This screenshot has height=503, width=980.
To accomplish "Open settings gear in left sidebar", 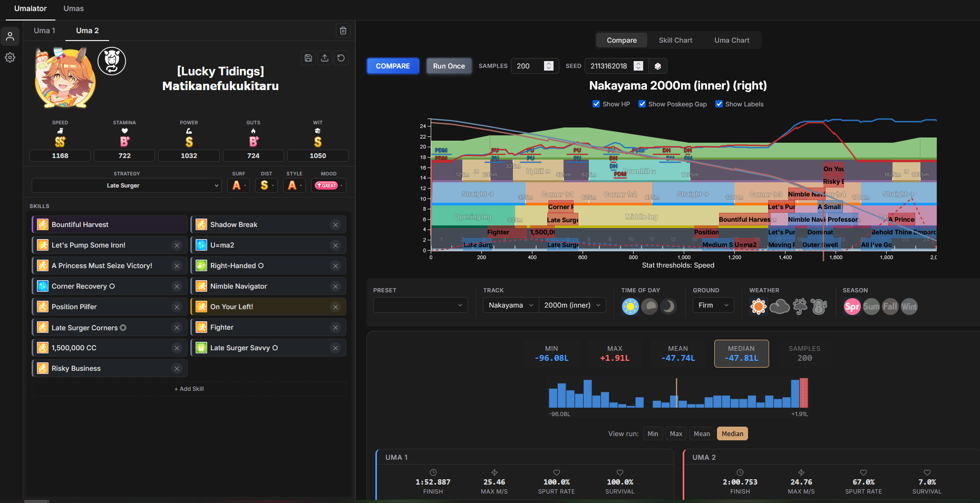I will (x=10, y=57).
